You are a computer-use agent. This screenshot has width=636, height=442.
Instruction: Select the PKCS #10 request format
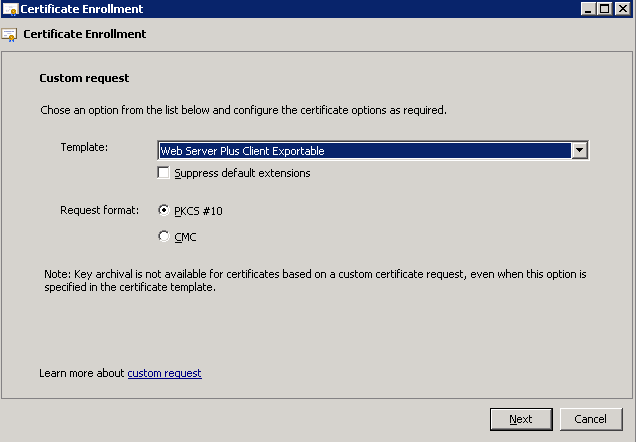(x=163, y=210)
